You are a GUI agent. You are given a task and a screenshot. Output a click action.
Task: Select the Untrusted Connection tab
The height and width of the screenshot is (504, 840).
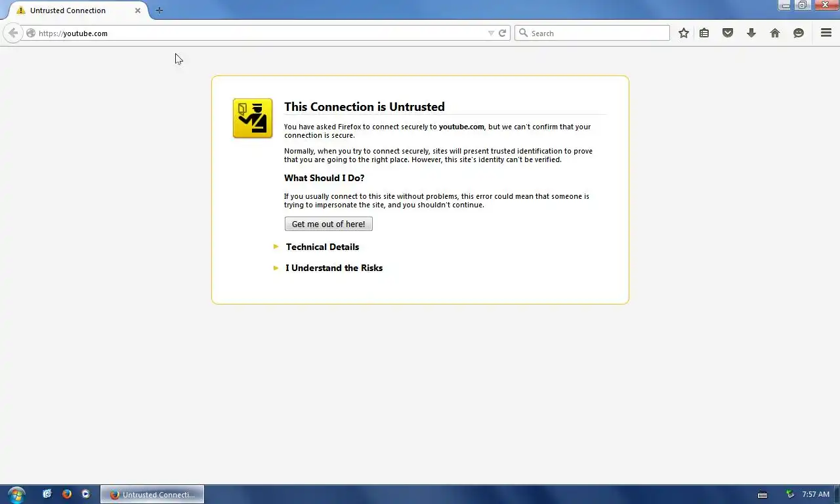point(79,10)
